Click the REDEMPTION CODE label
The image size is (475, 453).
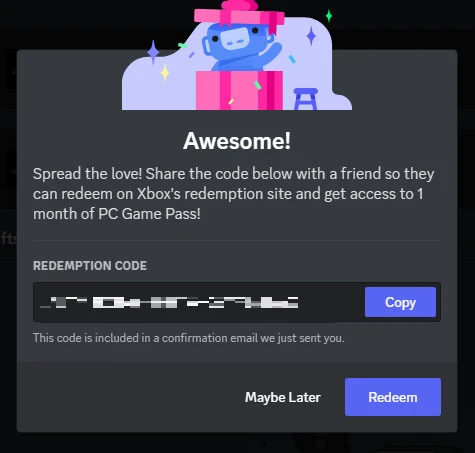tap(90, 266)
